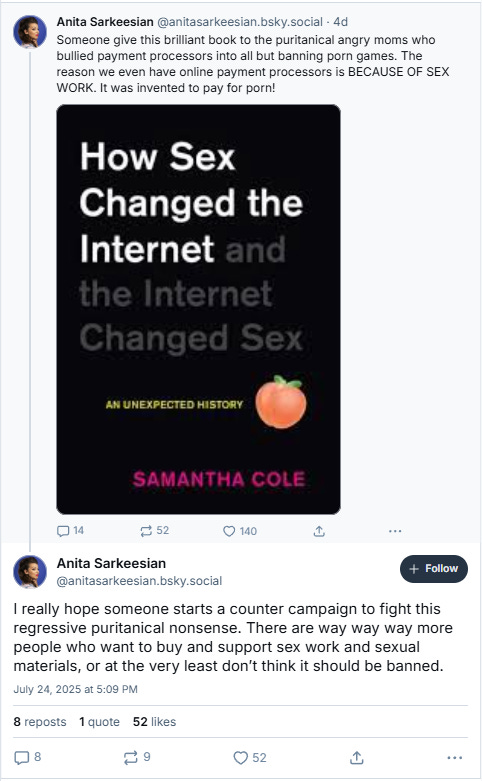Repost the top post showing 52 reposts
The width and height of the screenshot is (482, 781).
tap(154, 531)
